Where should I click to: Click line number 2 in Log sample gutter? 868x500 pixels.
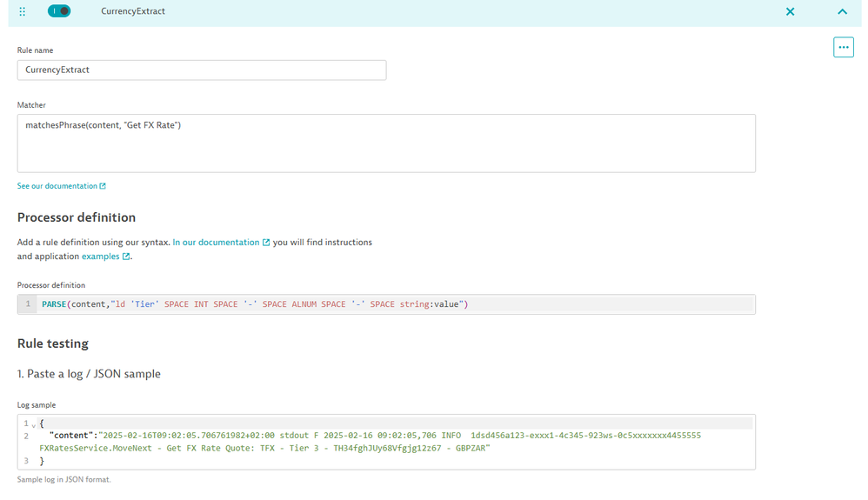[x=26, y=436]
